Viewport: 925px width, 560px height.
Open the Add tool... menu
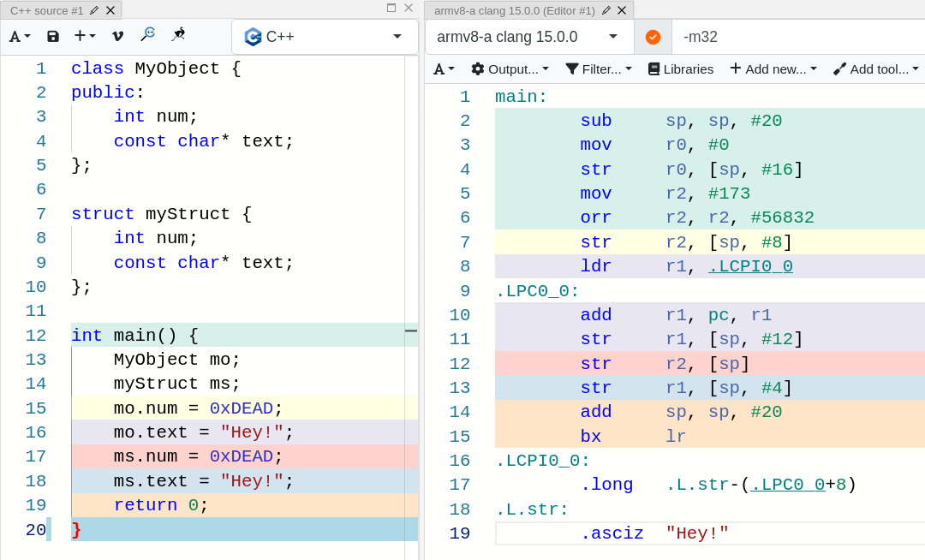876,69
